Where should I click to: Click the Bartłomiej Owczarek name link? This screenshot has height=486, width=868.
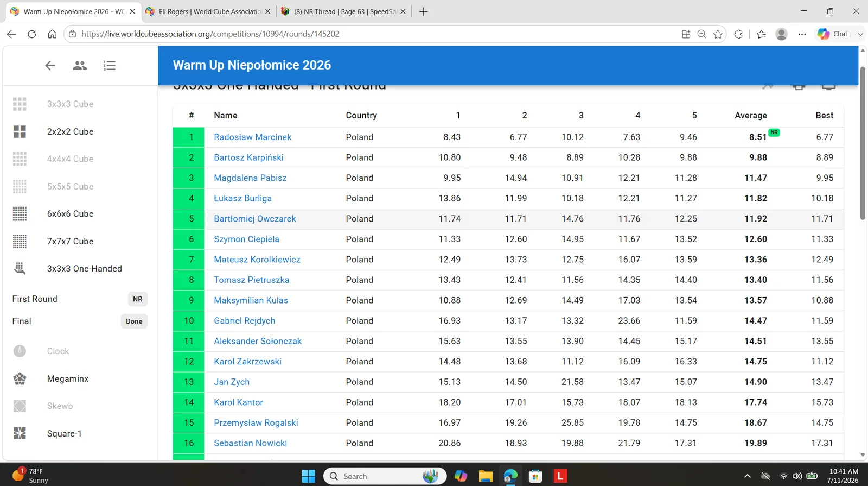click(254, 218)
